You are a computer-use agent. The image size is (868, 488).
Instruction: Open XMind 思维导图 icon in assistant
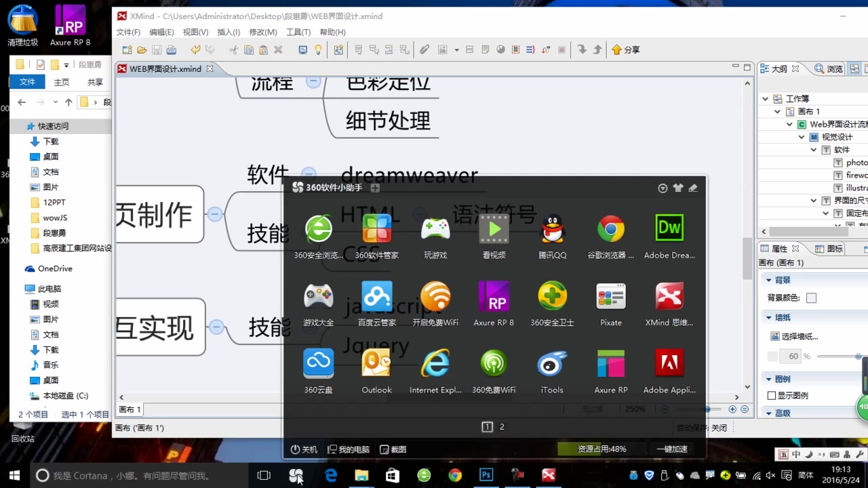[x=669, y=304]
